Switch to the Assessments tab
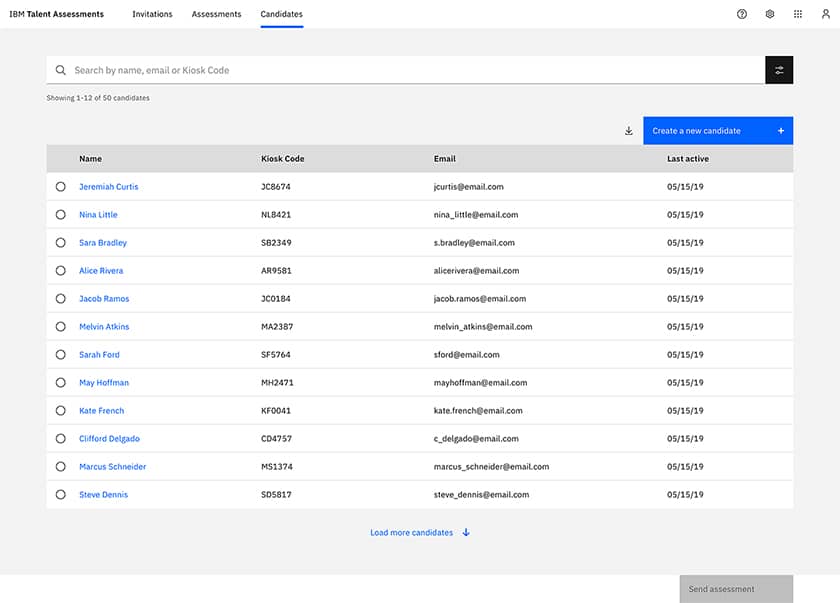 click(216, 14)
